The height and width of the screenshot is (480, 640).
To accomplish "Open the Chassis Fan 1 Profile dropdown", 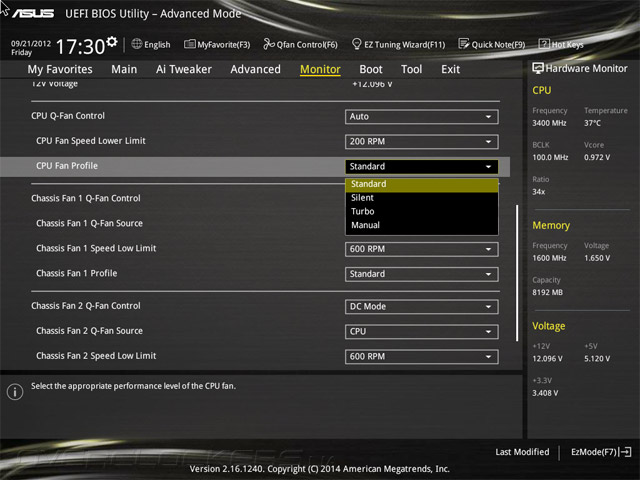I will click(x=421, y=274).
